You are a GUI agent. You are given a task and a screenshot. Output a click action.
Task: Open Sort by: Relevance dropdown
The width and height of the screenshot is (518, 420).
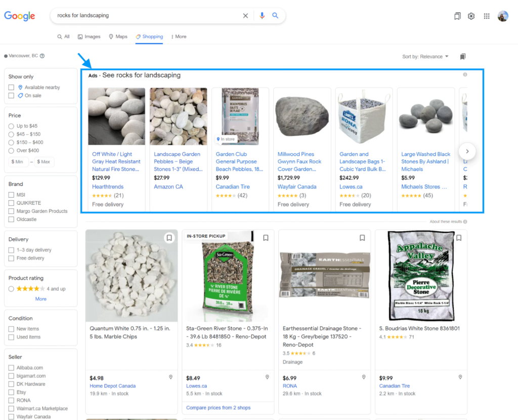pyautogui.click(x=425, y=57)
